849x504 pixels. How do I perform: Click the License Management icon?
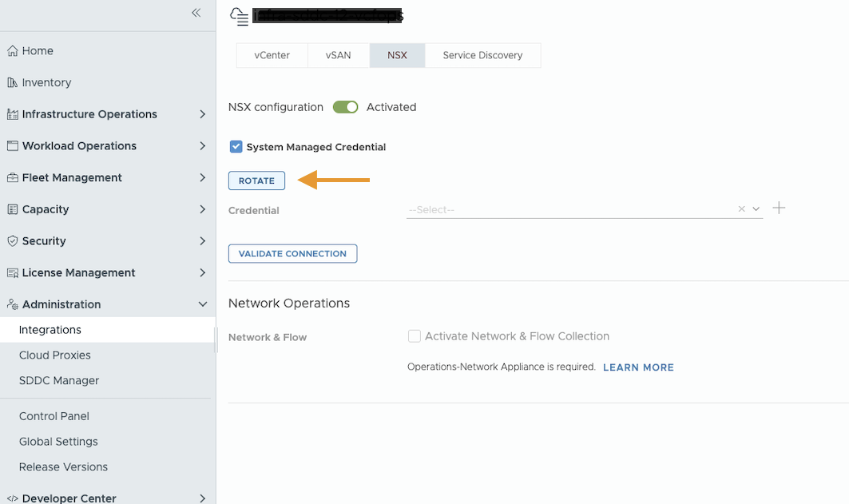[12, 273]
